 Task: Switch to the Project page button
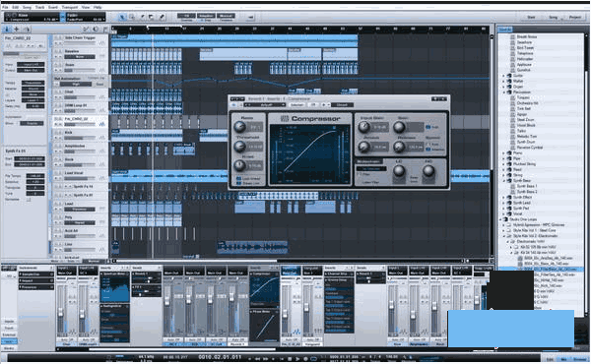pos(575,17)
